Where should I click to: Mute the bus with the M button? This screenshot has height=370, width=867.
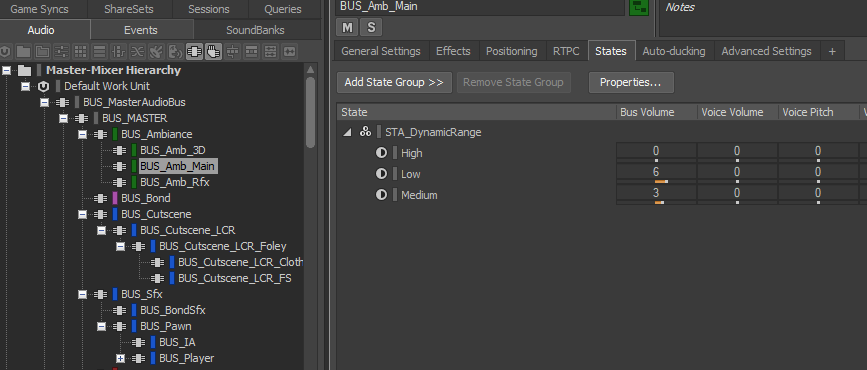tap(347, 27)
